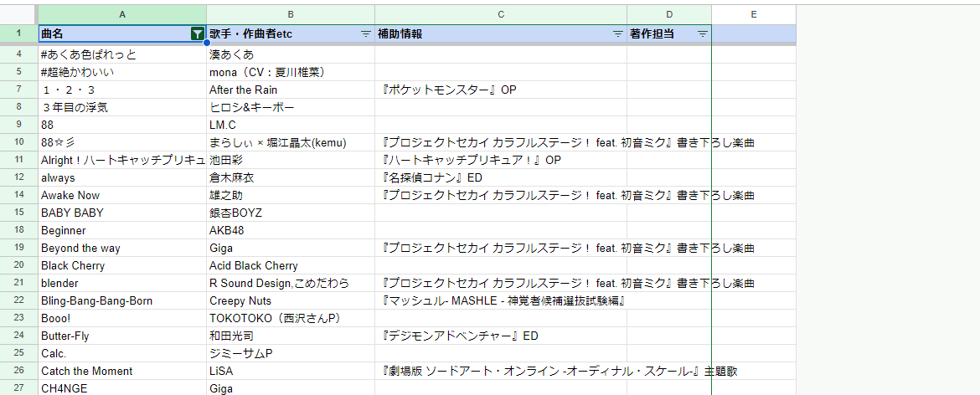This screenshot has width=980, height=395.
Task: Select cell 銀杏BOYZ
Action: [x=291, y=213]
